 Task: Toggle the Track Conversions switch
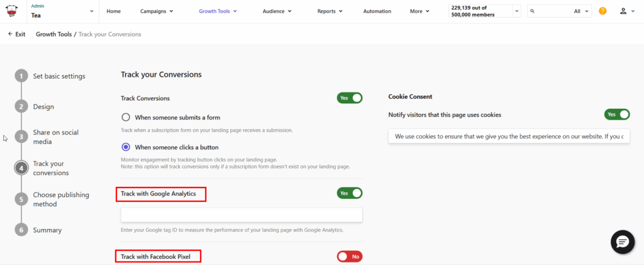click(350, 98)
